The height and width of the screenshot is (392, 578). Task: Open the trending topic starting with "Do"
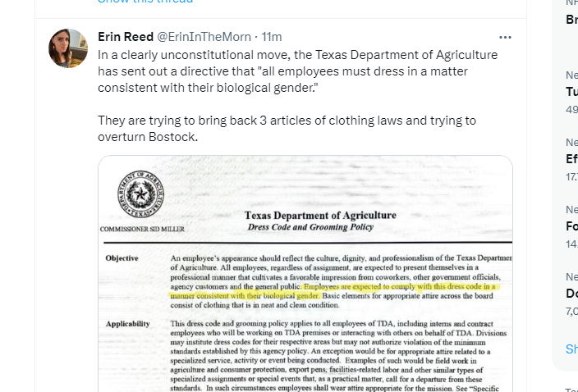point(571,294)
